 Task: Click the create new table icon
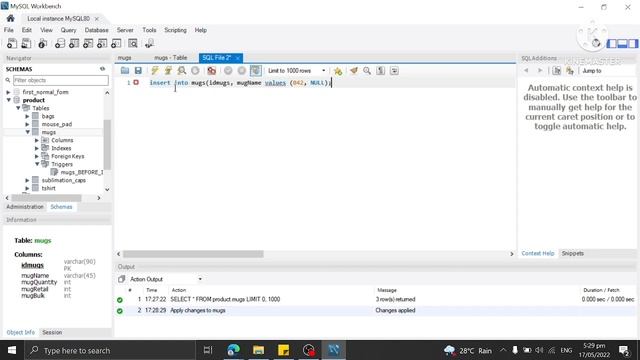coord(74,43)
